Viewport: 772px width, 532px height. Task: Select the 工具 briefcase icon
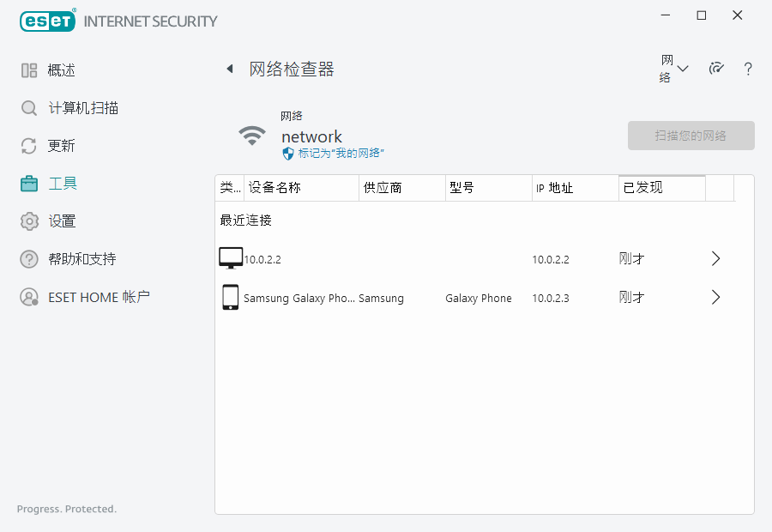(x=29, y=184)
